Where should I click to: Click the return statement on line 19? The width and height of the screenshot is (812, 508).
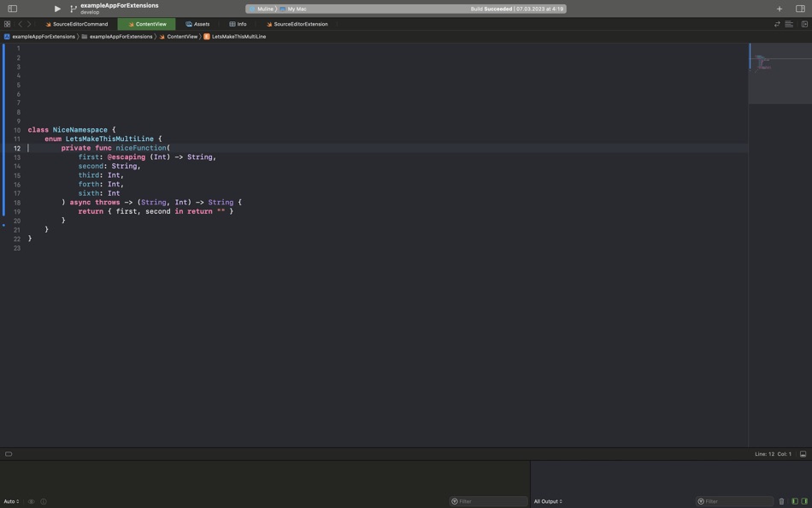click(156, 211)
